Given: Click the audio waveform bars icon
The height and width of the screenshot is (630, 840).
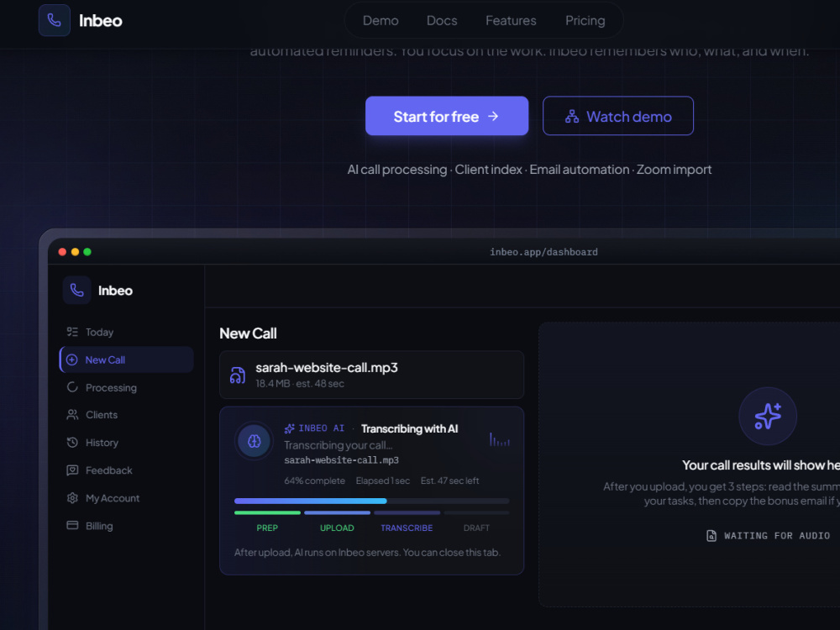Looking at the screenshot, I should [499, 440].
